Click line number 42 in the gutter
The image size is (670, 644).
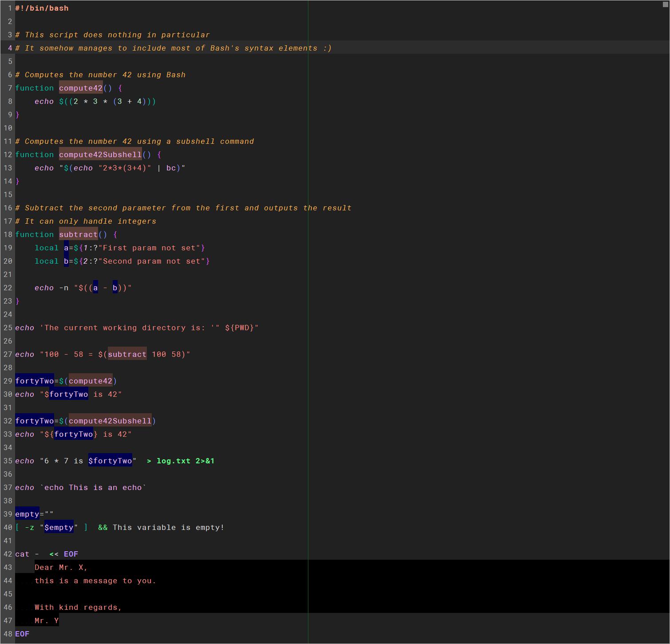click(8, 554)
